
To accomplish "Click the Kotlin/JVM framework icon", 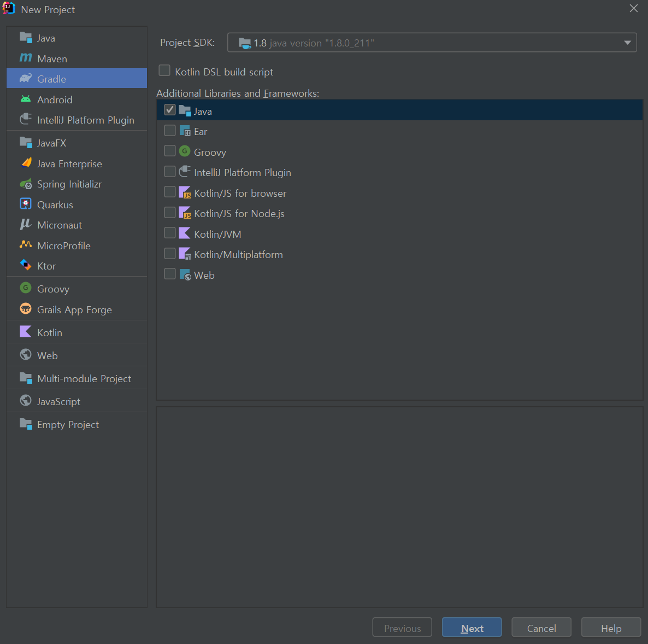I will pyautogui.click(x=184, y=233).
